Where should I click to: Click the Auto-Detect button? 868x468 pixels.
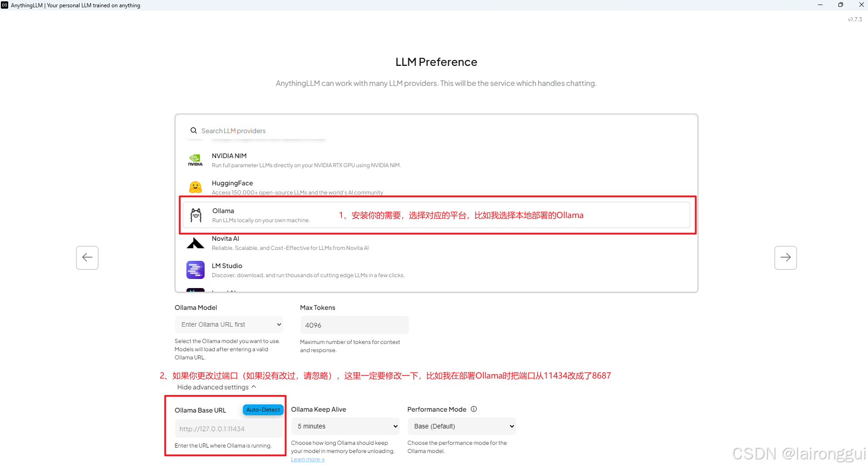click(263, 410)
